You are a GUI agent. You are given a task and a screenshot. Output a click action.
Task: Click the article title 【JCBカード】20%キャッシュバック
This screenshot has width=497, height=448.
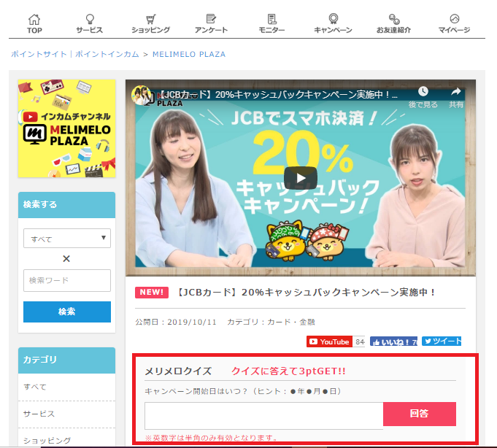(x=305, y=292)
